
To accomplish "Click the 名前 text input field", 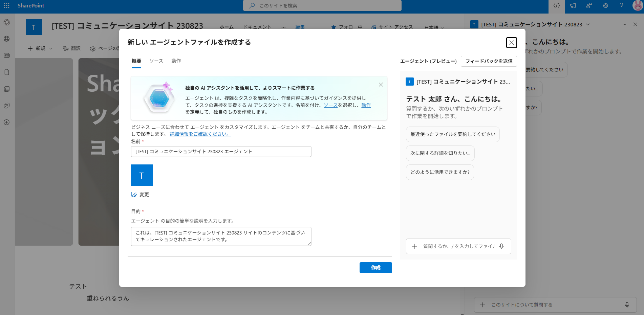I will click(221, 152).
